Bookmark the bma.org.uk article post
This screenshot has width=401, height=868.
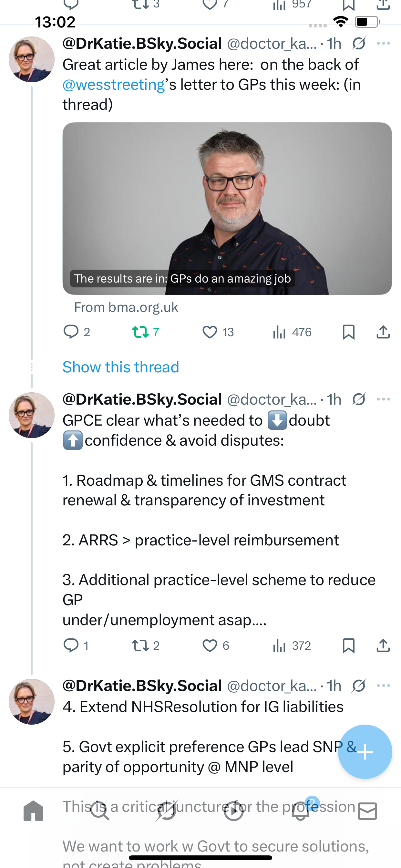348,332
